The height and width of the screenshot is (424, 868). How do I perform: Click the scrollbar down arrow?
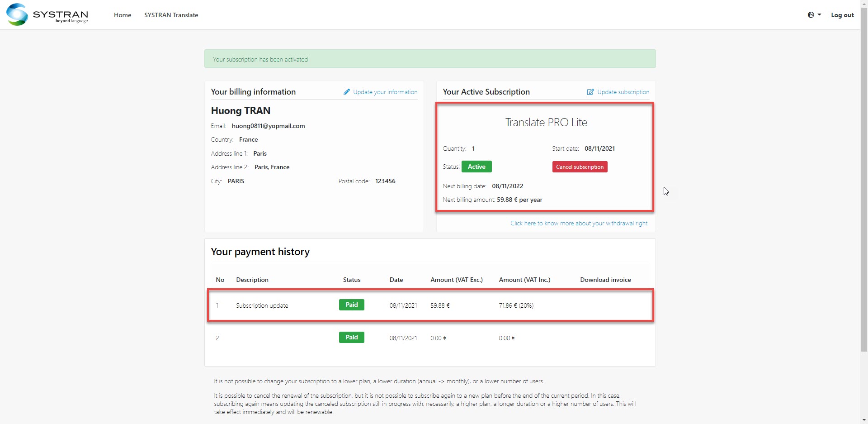(x=864, y=420)
